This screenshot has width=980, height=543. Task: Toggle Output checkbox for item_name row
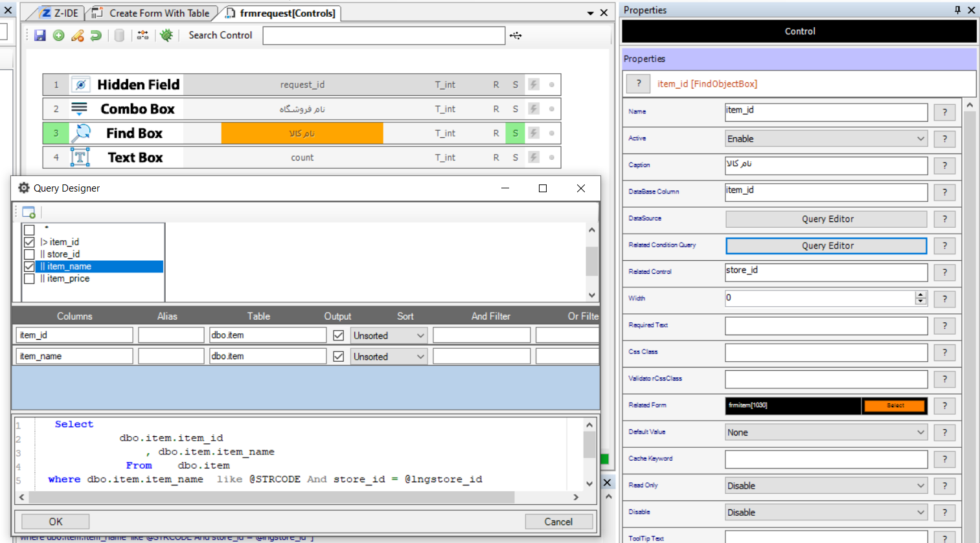tap(338, 357)
